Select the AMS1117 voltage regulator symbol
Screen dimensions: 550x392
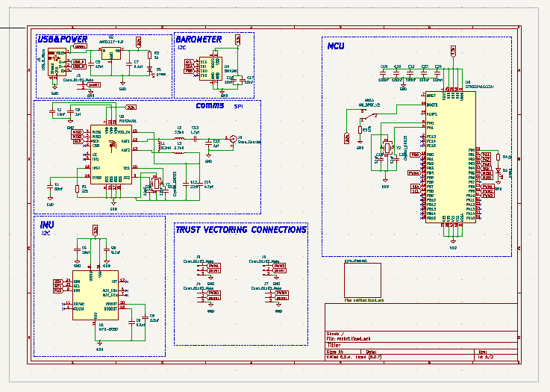tap(111, 54)
